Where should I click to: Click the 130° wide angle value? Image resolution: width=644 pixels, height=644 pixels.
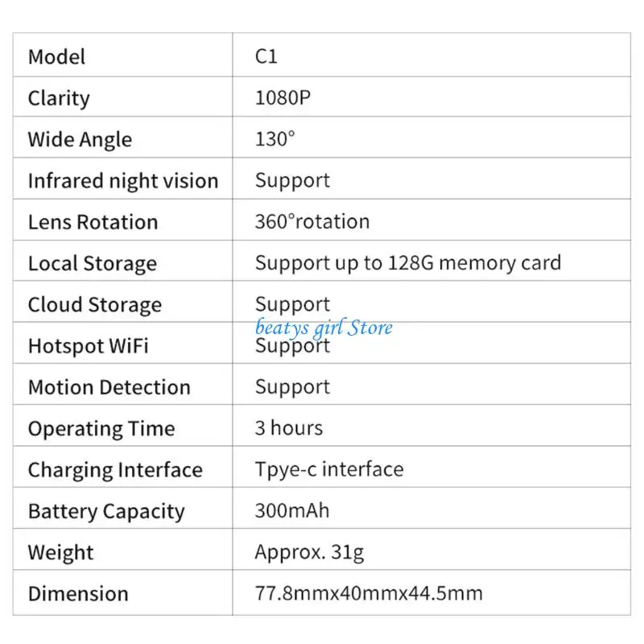click(275, 139)
